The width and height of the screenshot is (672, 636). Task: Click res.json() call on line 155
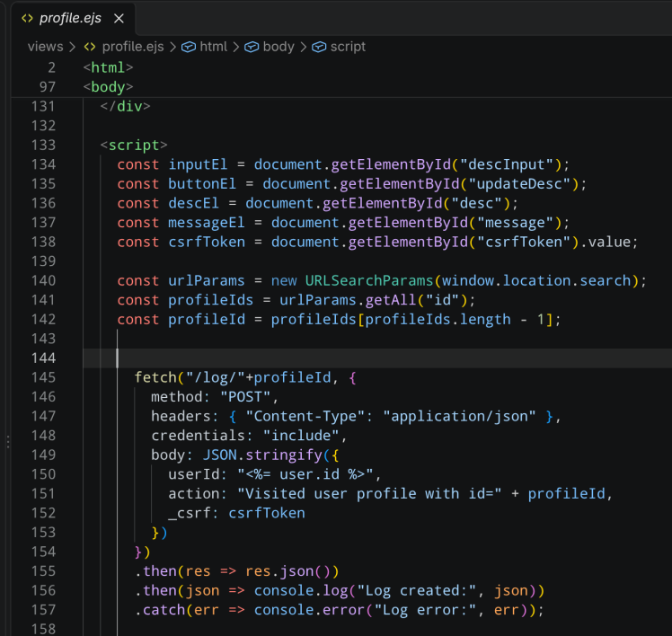[288, 571]
